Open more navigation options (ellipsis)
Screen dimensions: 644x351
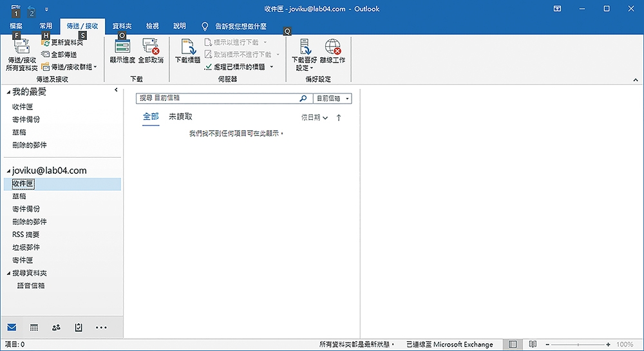coord(101,327)
